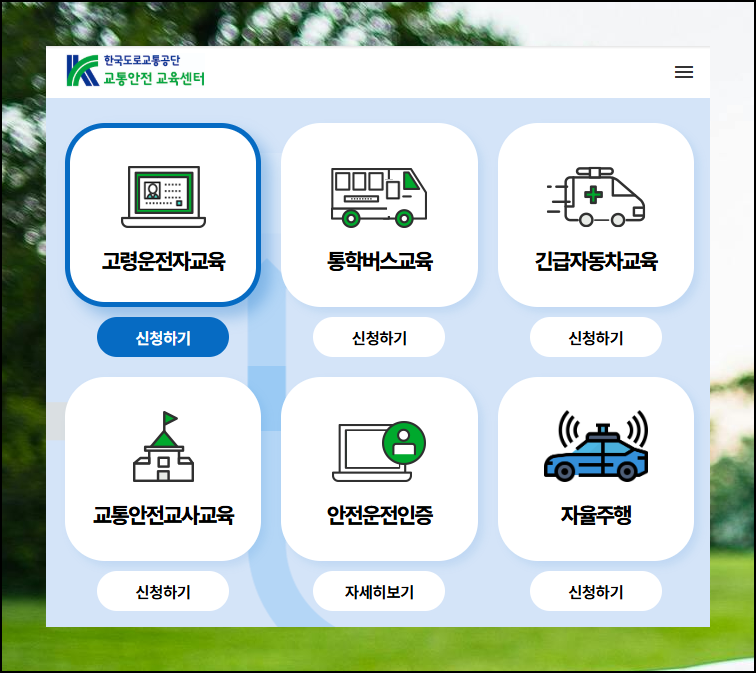Image resolution: width=756 pixels, height=673 pixels.
Task: Select the blue self-driving car icon
Action: [596, 446]
